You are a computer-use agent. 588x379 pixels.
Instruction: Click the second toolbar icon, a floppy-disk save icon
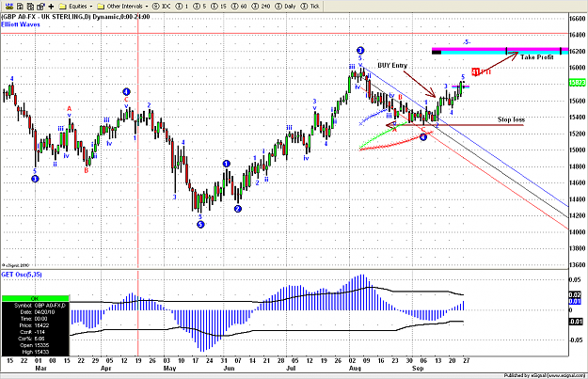[20, 6]
